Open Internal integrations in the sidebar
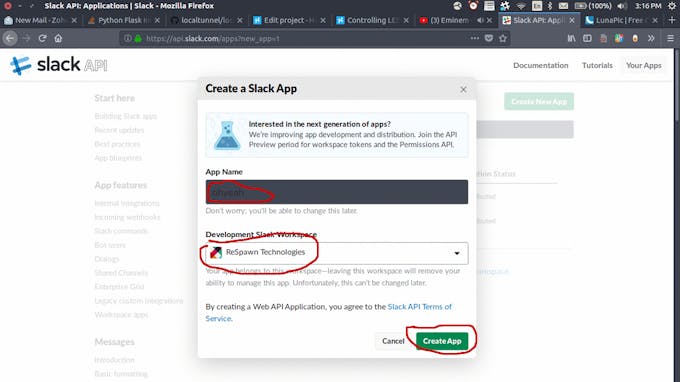The width and height of the screenshot is (680, 382). click(127, 203)
